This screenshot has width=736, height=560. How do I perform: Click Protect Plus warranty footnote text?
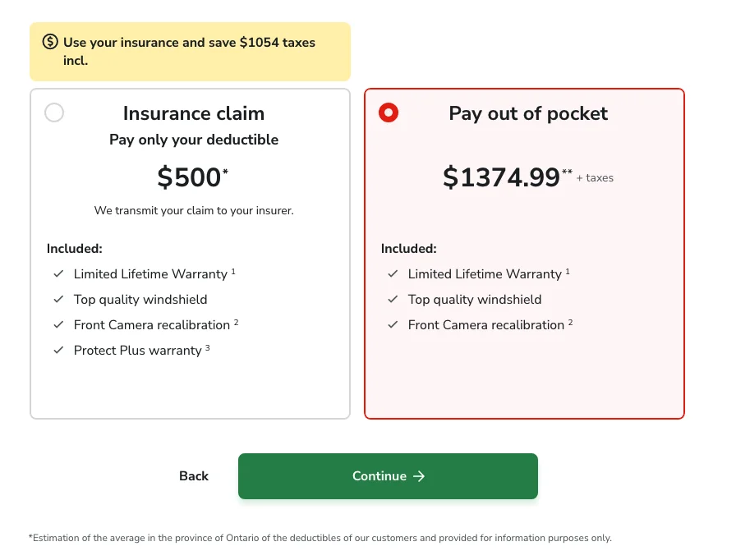pyautogui.click(x=142, y=350)
